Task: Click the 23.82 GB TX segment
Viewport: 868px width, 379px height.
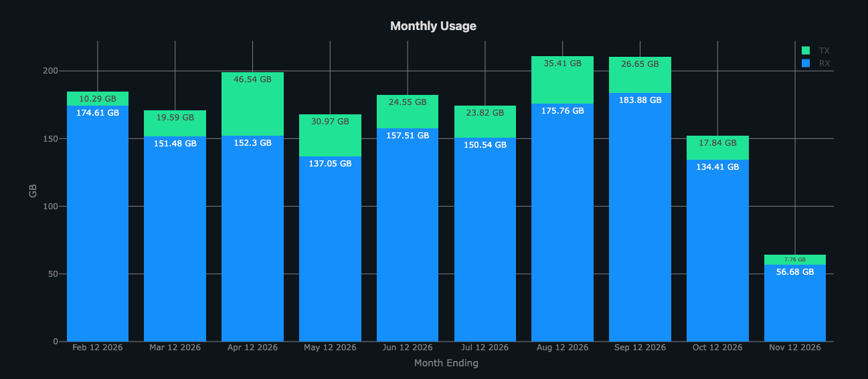Action: coord(485,122)
